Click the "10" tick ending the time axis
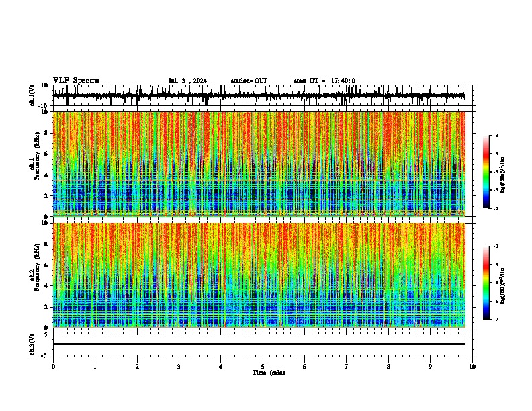 472,367
